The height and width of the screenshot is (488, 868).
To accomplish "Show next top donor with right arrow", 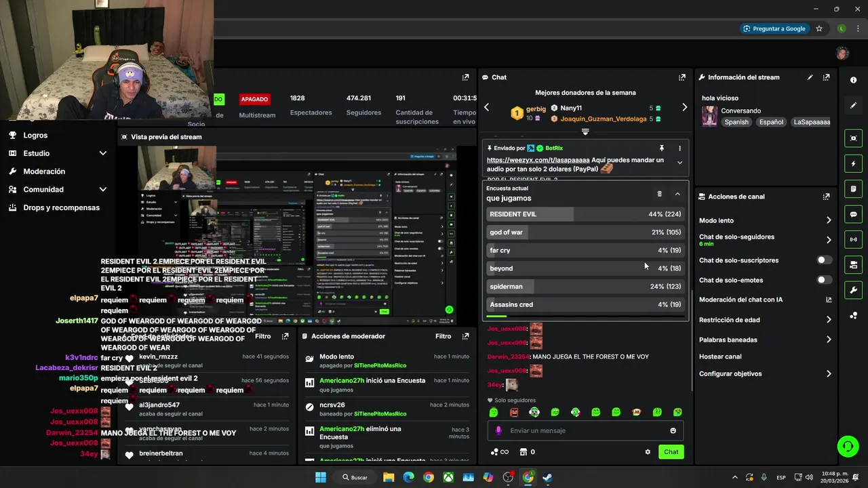I will 684,107.
